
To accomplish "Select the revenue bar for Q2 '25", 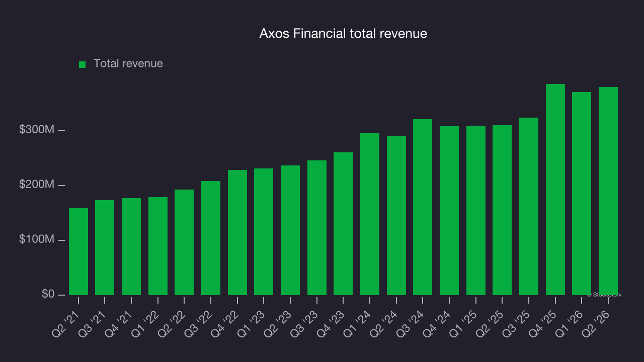I will click(502, 210).
